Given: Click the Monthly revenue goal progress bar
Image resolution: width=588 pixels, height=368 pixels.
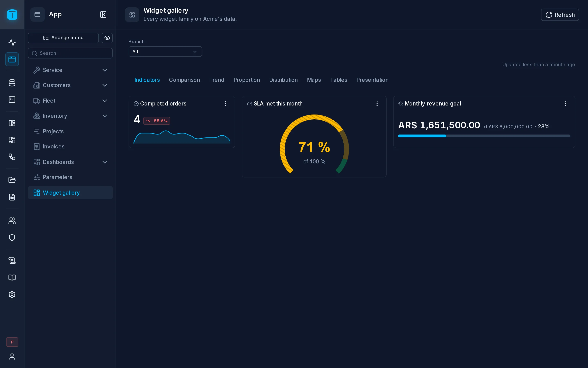Looking at the screenshot, I should pos(484,136).
